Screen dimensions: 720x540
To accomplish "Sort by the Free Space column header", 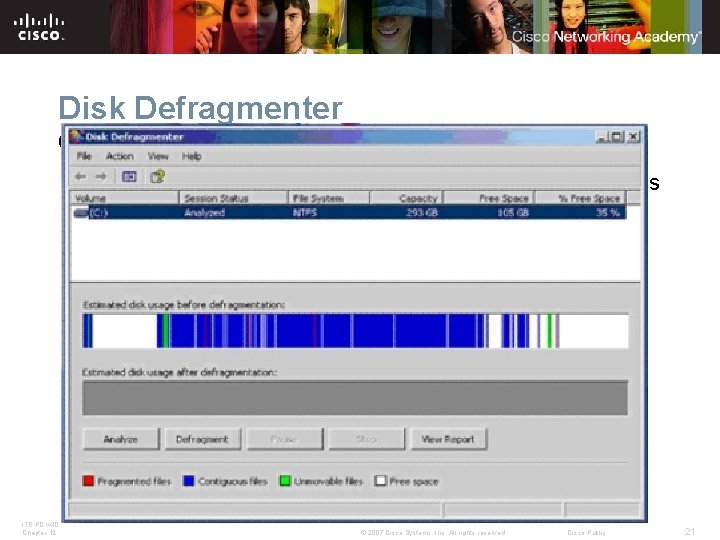I will (x=488, y=198).
